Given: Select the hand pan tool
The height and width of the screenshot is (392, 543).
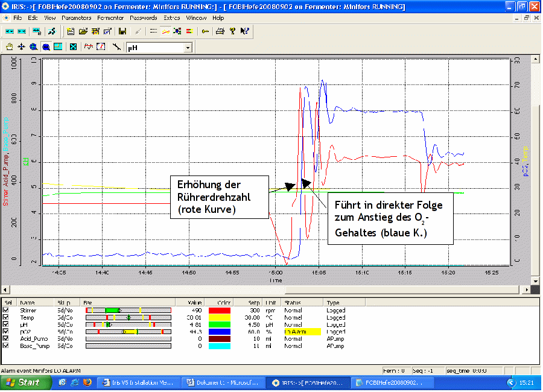Looking at the screenshot, I should [x=9, y=47].
